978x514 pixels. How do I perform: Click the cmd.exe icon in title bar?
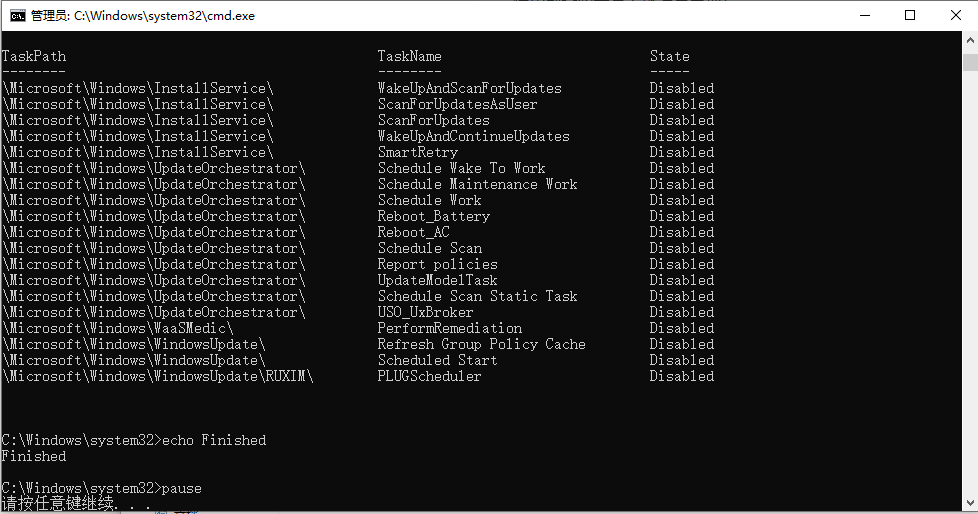point(17,16)
